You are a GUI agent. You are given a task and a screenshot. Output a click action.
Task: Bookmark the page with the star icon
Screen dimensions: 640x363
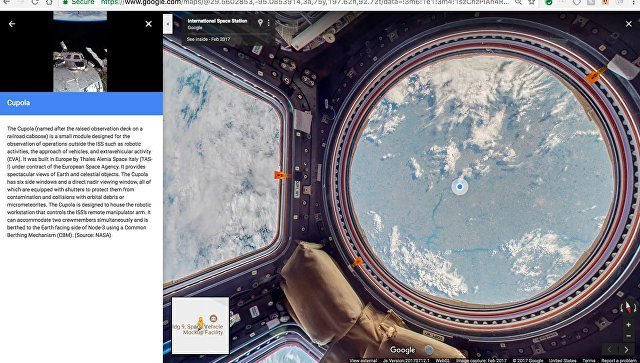pyautogui.click(x=531, y=2)
